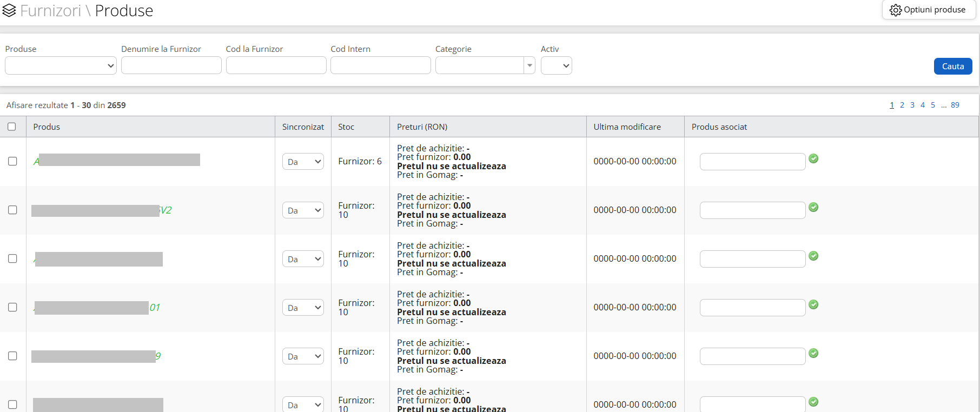
Task: Click green check icon in fifth product row
Action: 813,353
